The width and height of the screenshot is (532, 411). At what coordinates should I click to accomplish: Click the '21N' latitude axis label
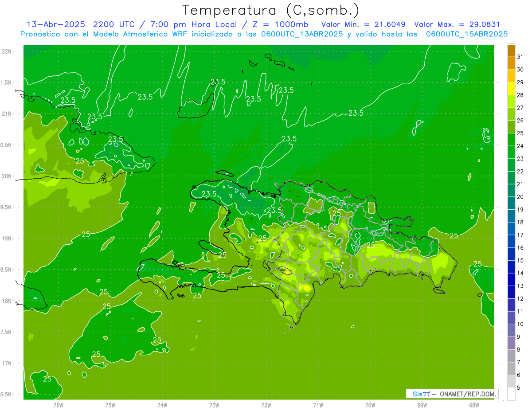coord(7,114)
